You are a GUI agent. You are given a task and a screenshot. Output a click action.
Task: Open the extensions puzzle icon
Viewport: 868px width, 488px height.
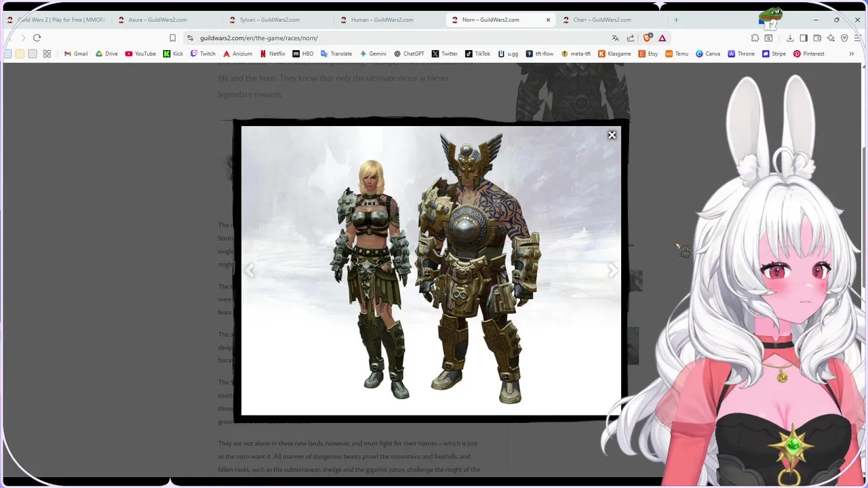pos(755,38)
